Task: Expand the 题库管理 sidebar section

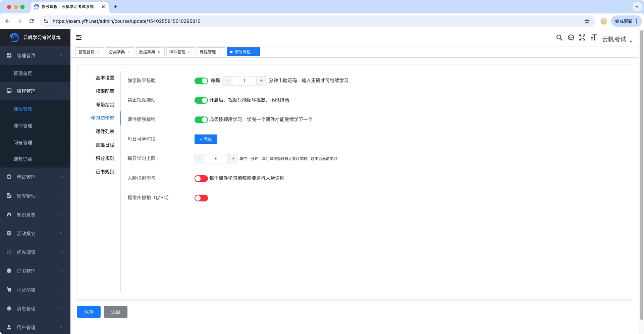Action: tap(35, 196)
